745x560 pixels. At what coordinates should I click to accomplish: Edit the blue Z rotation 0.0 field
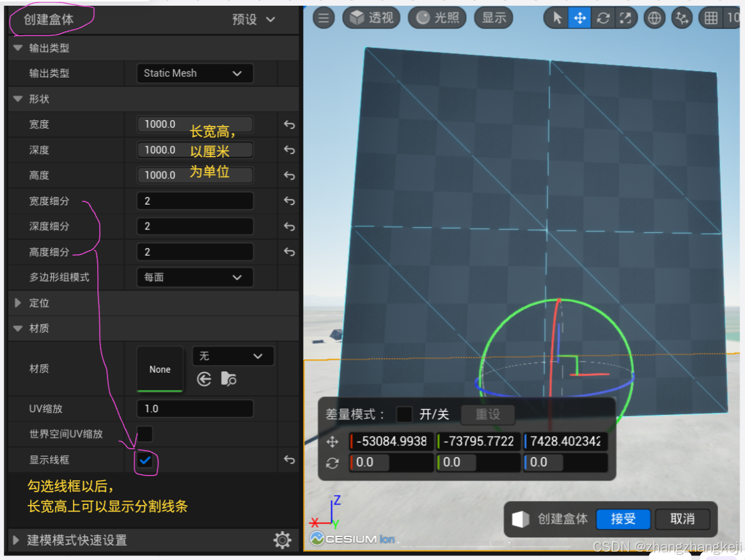point(565,462)
